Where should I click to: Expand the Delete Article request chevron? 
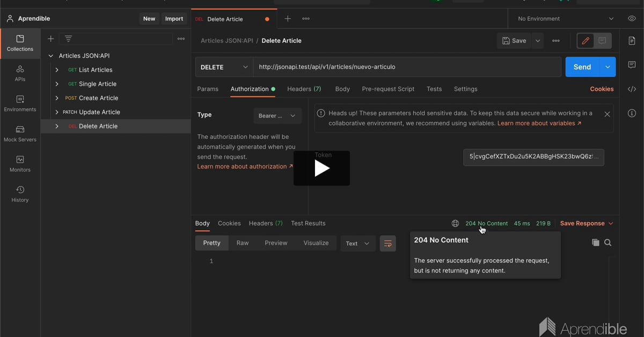click(57, 126)
